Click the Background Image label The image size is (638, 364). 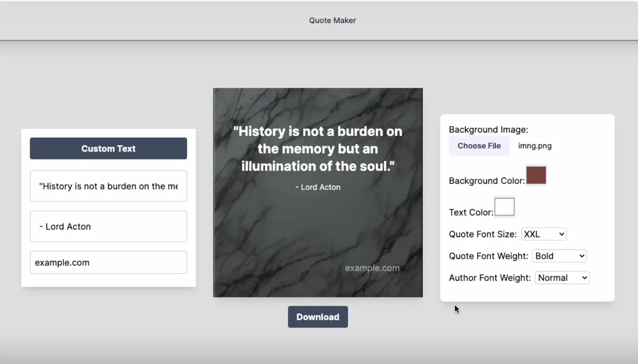click(x=488, y=129)
